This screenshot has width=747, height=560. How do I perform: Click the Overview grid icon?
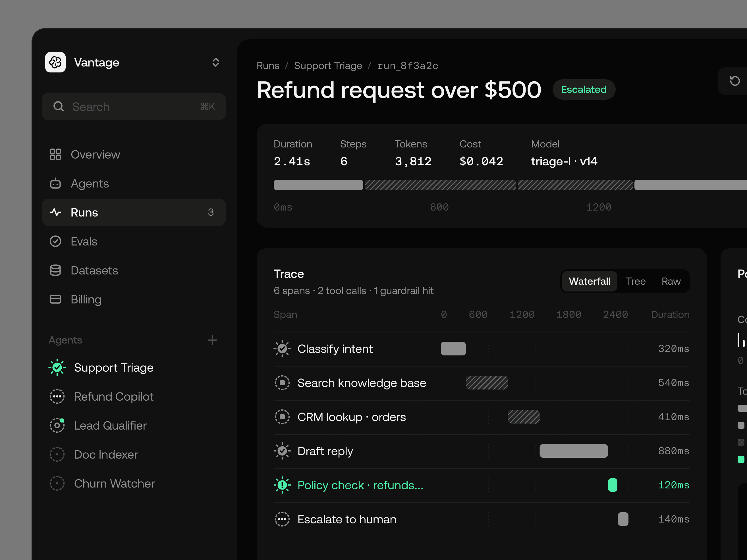(55, 155)
